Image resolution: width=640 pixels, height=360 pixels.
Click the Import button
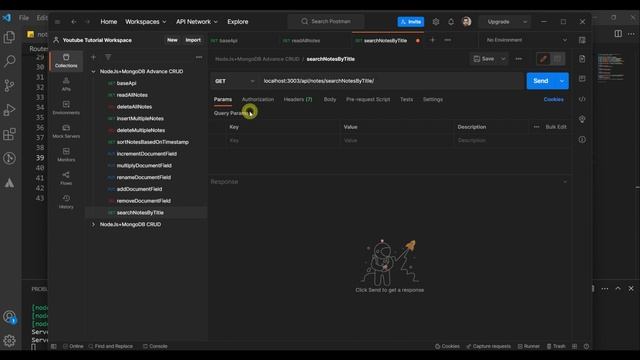[x=193, y=40]
